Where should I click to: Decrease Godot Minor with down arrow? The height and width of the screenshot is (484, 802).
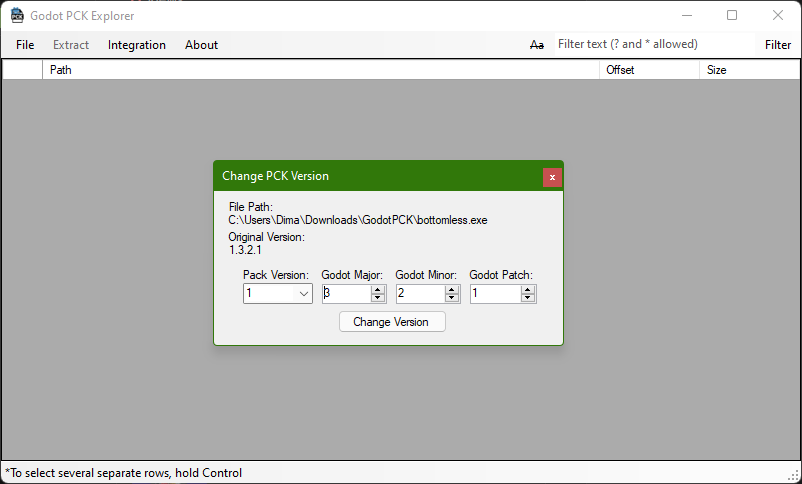click(452, 298)
